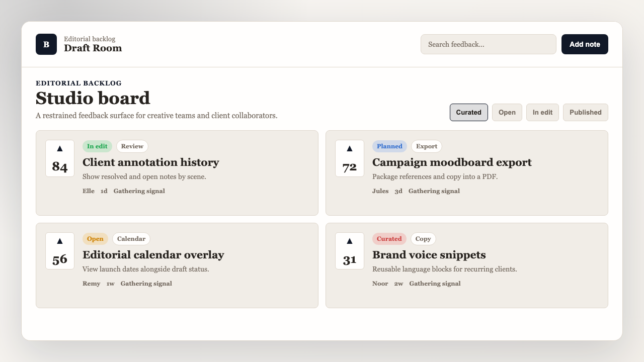Click author name Remy
The height and width of the screenshot is (362, 644).
pos(92,284)
